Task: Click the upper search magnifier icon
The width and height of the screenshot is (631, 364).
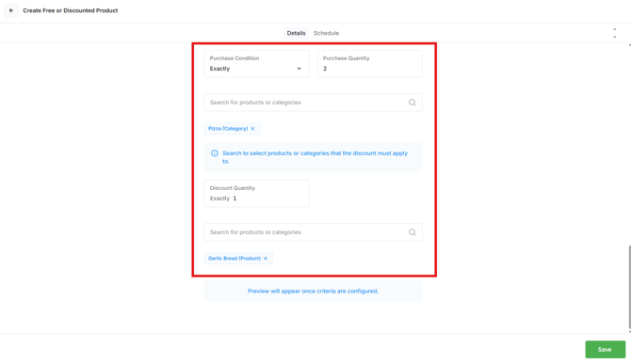Action: tap(413, 103)
